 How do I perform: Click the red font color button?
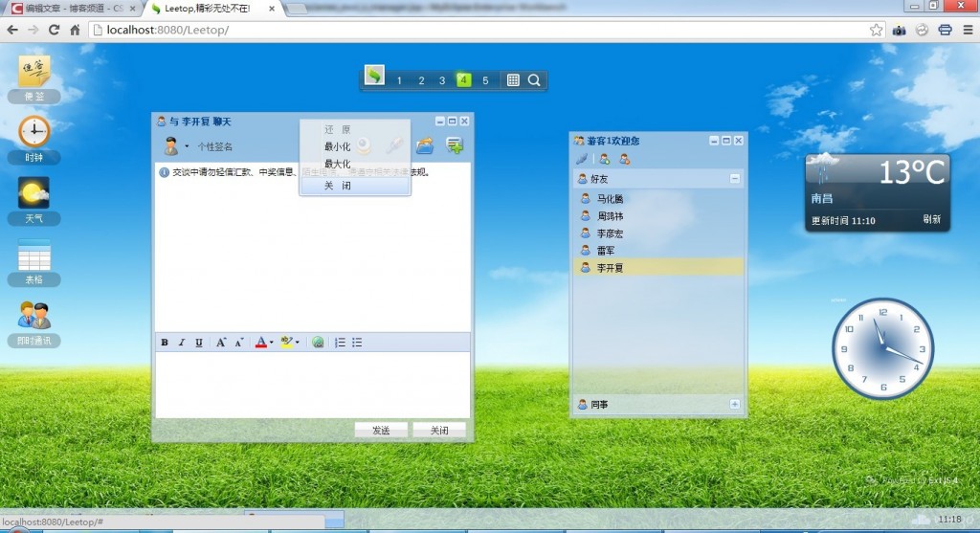pyautogui.click(x=261, y=343)
